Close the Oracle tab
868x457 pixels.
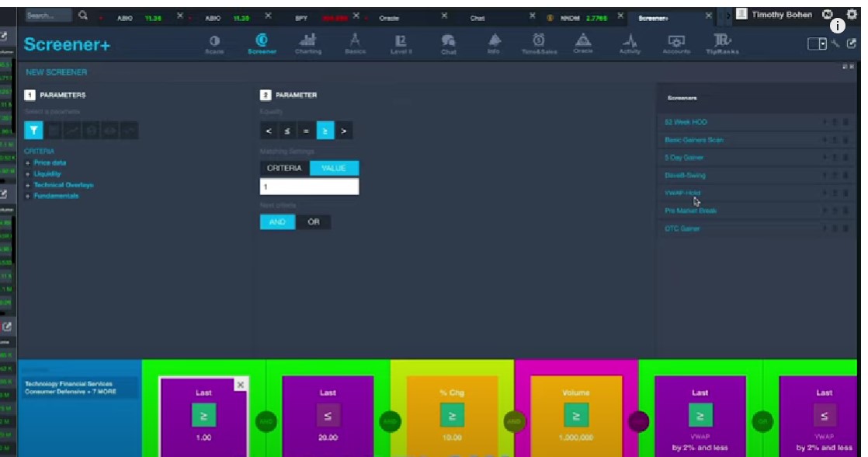(444, 16)
